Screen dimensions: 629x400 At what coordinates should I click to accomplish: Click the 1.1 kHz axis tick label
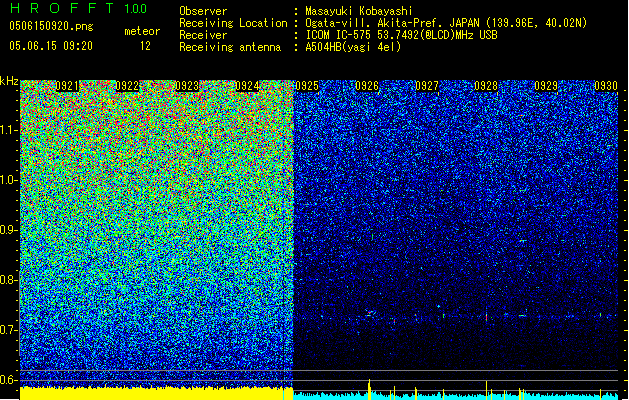point(8,130)
